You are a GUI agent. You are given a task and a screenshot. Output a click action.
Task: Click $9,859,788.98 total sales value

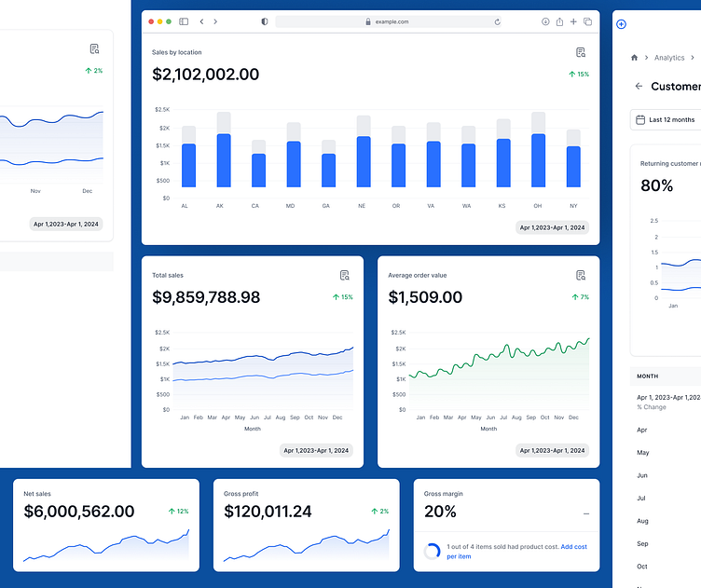(206, 297)
